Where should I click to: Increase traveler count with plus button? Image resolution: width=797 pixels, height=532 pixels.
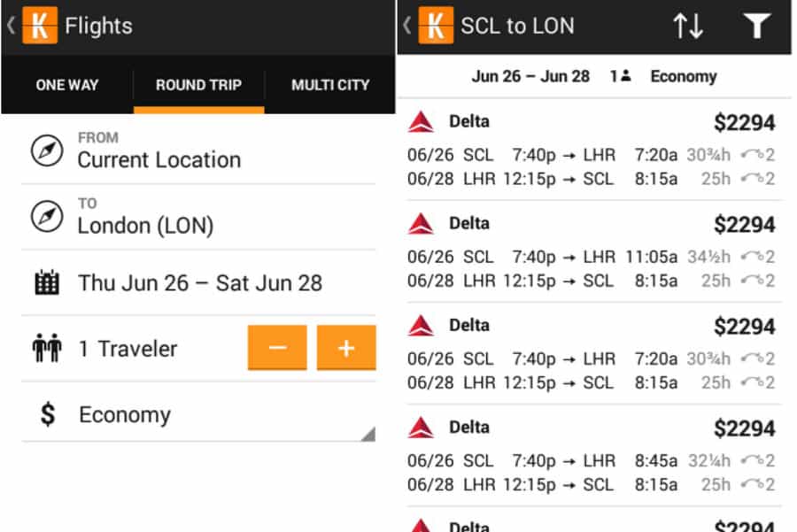tap(346, 348)
